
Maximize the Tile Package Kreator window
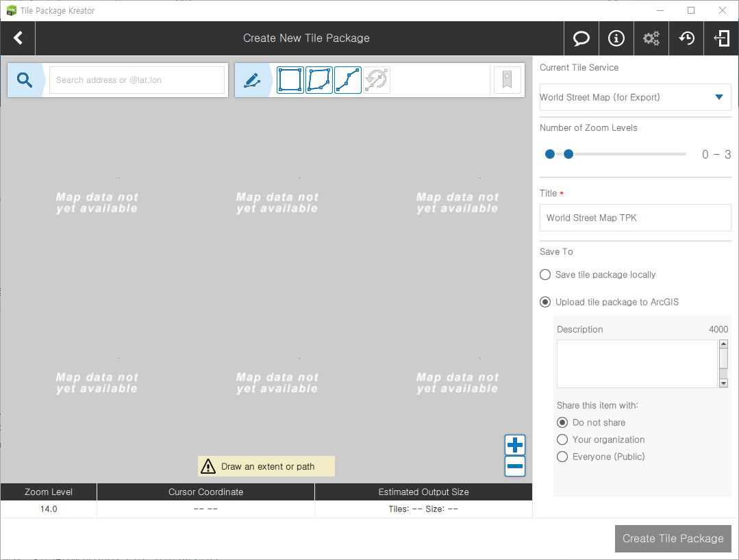691,10
